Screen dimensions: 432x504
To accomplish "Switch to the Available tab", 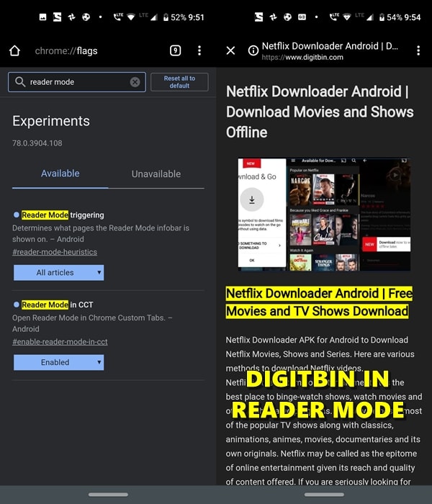I will [x=60, y=174].
